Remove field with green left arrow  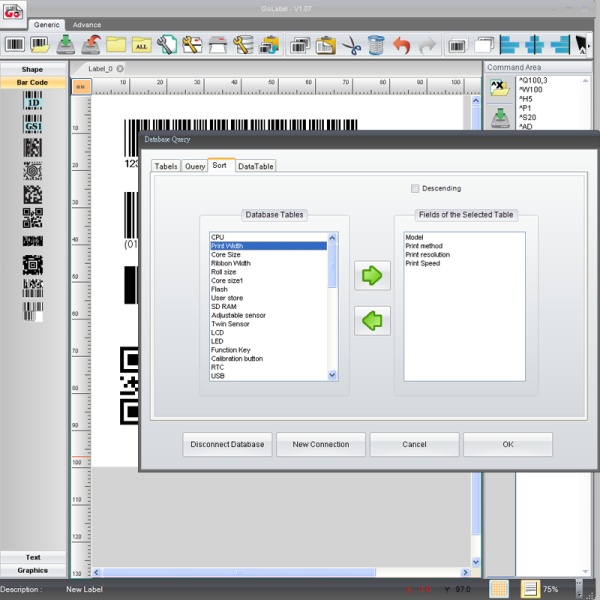[372, 321]
